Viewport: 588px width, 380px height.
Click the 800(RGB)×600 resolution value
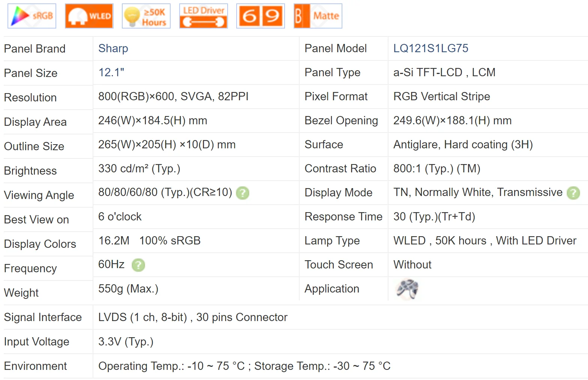(173, 97)
